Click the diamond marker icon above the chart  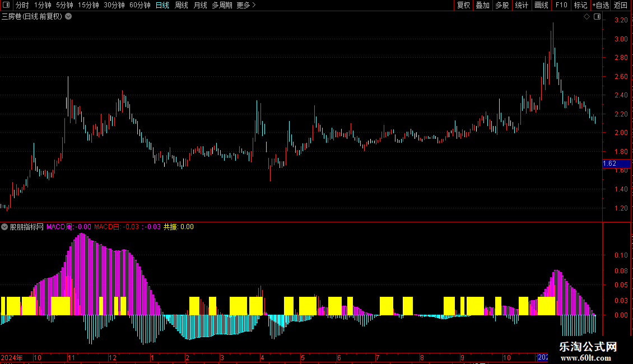587,17
